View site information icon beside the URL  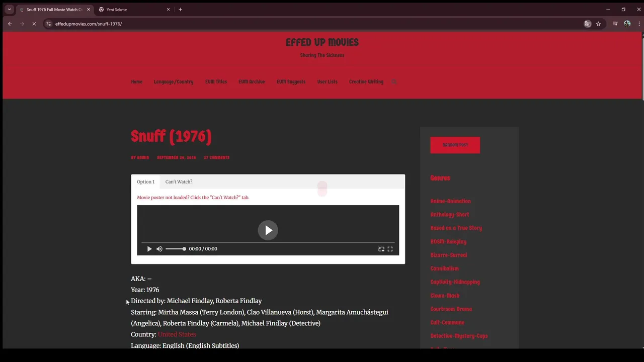[x=48, y=24]
